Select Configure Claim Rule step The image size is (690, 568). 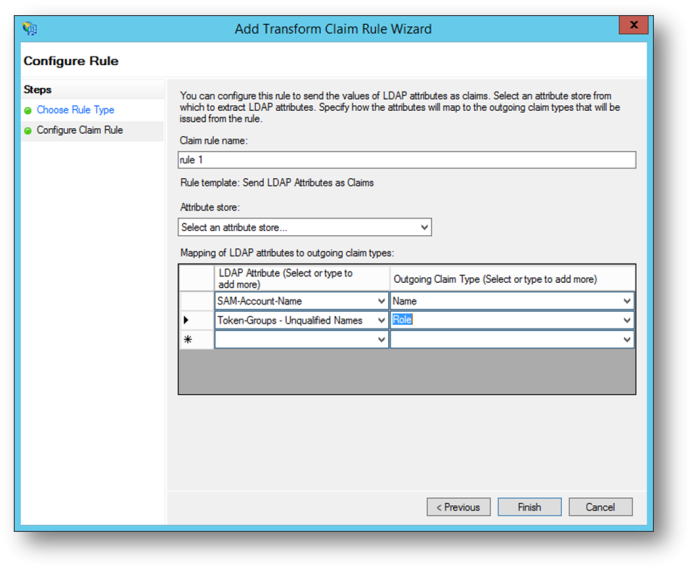80,130
